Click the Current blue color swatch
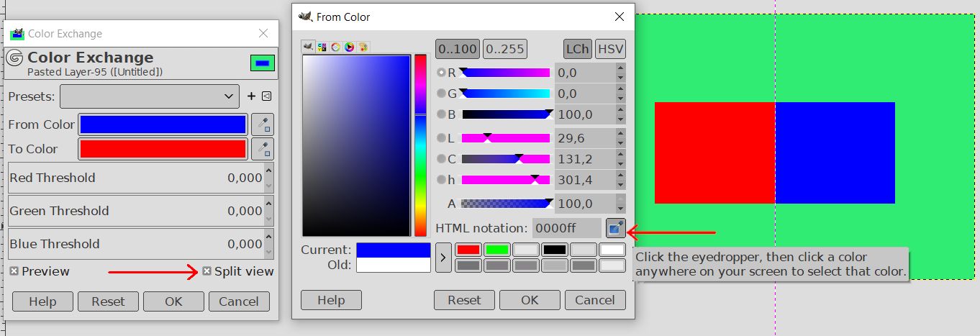This screenshot has height=336, width=980. tap(394, 250)
